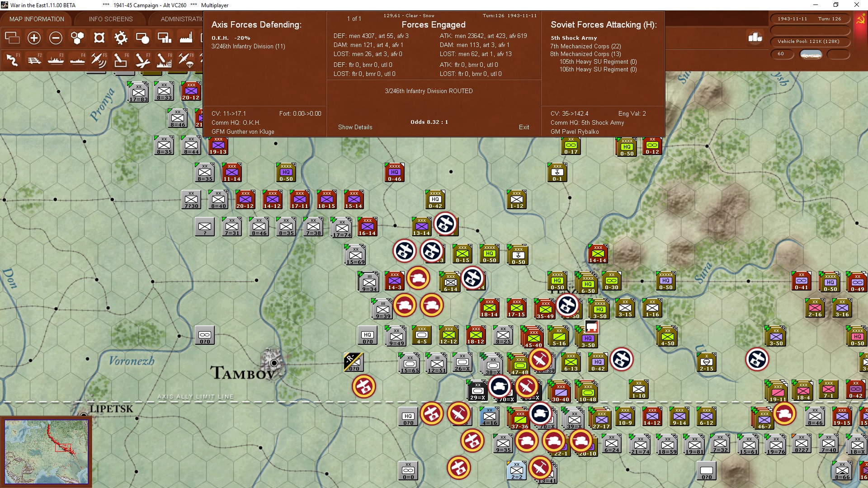This screenshot has height=488, width=868.
Task: Zoom in the map with plus icon
Action: click(34, 38)
